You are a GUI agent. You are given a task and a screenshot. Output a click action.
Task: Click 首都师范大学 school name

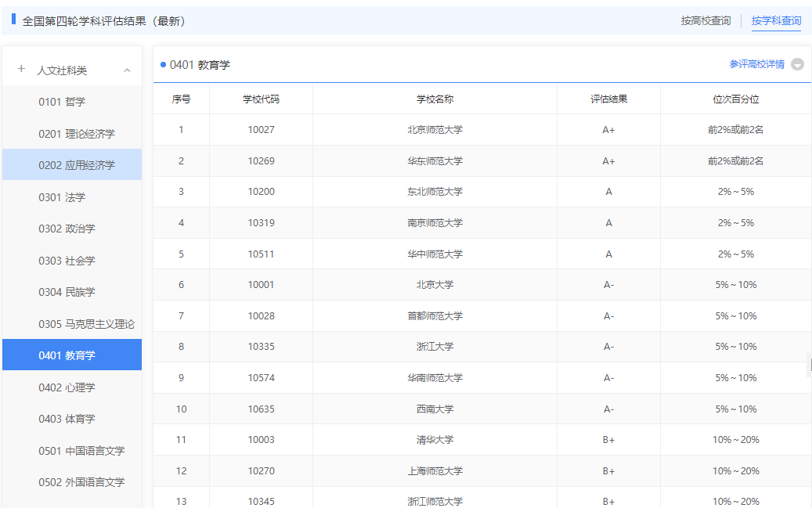pos(435,316)
